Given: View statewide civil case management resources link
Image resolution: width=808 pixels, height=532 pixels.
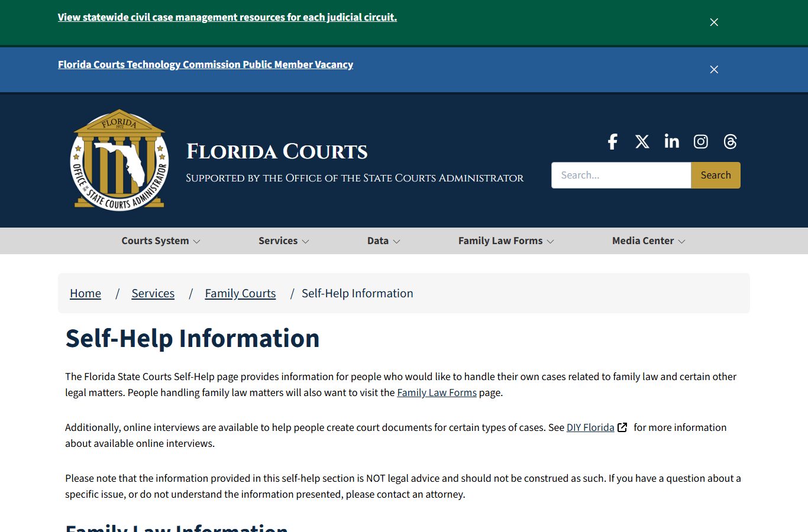Looking at the screenshot, I should (227, 17).
